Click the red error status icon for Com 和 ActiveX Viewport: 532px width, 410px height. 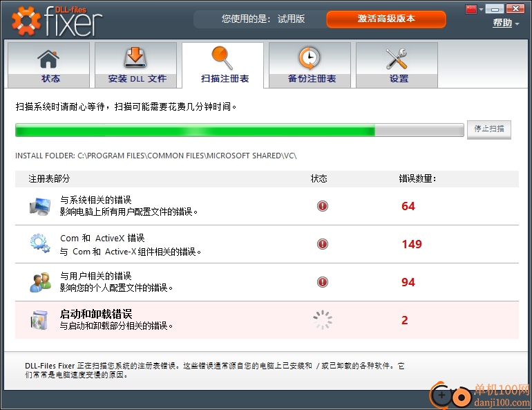pyautogui.click(x=323, y=244)
